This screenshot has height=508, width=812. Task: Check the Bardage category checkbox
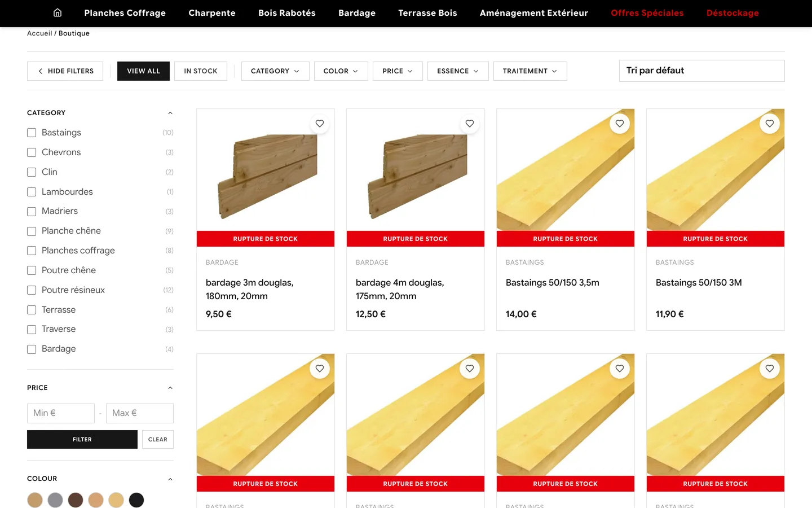(x=32, y=349)
